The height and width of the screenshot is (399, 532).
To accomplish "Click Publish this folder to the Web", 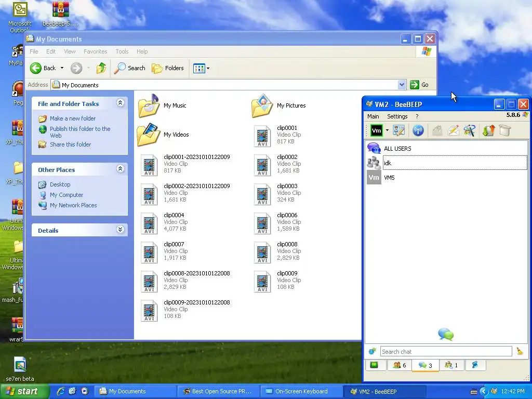I will point(80,132).
